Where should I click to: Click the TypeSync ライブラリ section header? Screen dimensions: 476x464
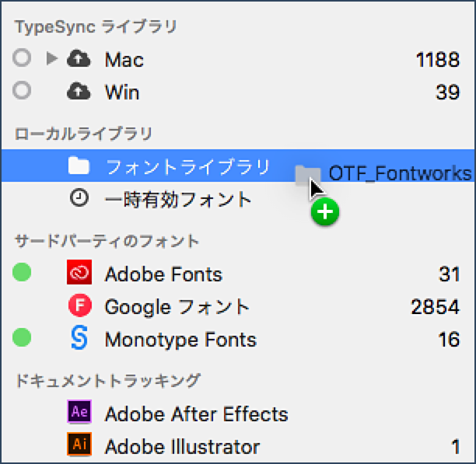coord(96,27)
